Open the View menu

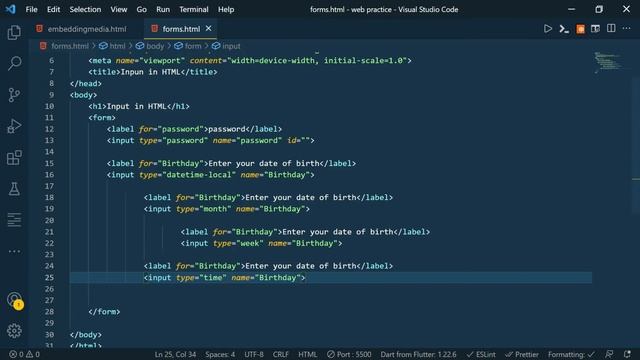point(118,9)
